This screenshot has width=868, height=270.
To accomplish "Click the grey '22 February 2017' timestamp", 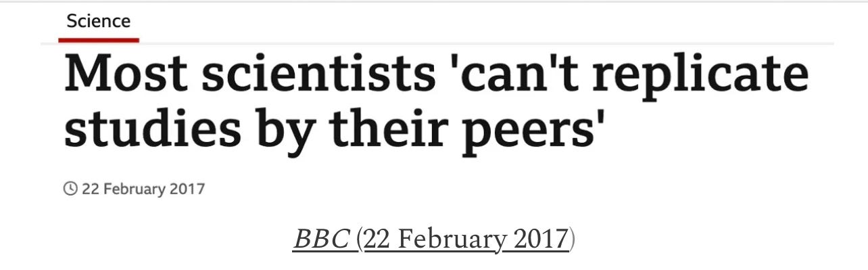I will (x=143, y=188).
